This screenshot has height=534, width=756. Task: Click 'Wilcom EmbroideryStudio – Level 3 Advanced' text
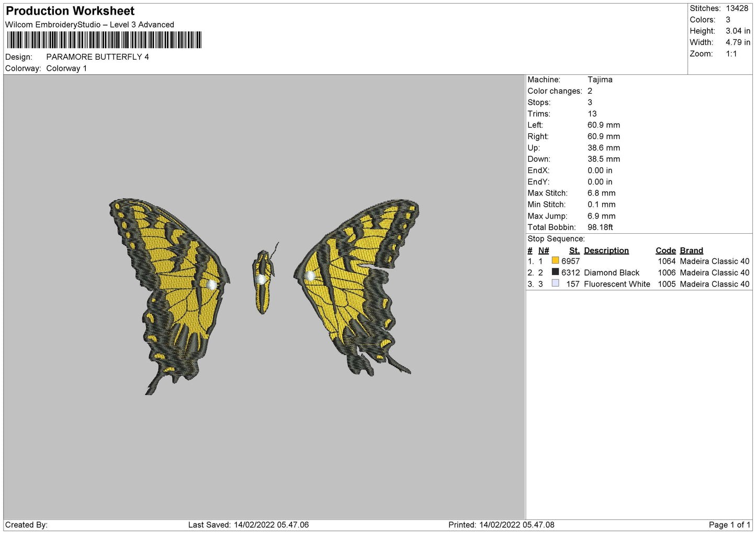pyautogui.click(x=89, y=25)
